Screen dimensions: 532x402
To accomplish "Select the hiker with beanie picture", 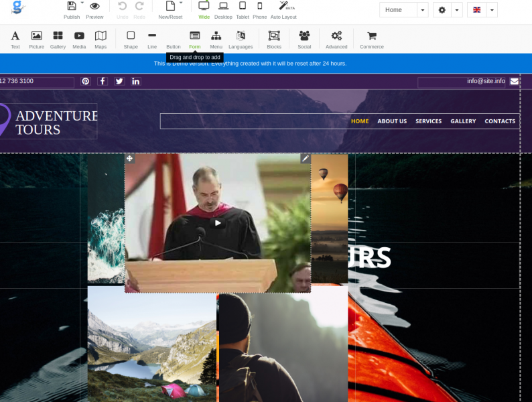I will point(283,348).
